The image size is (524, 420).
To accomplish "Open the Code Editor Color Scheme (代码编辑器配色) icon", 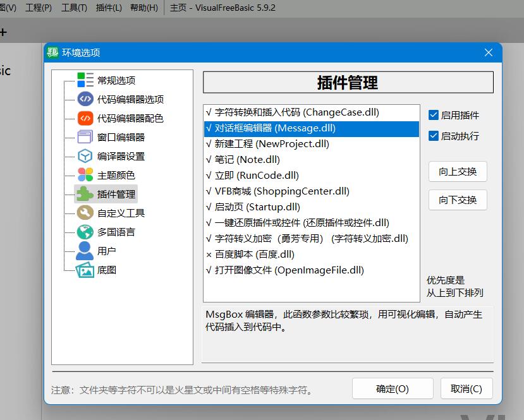I will [x=85, y=118].
